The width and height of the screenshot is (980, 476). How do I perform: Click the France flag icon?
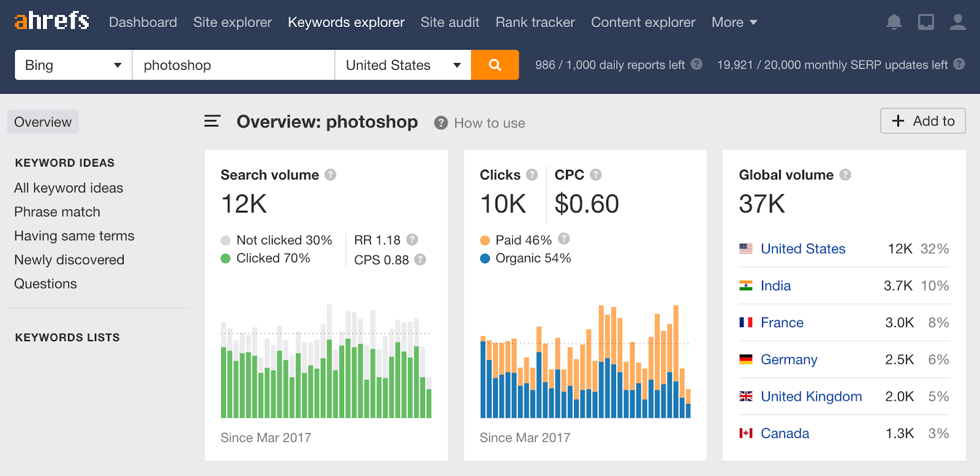pyautogui.click(x=746, y=322)
